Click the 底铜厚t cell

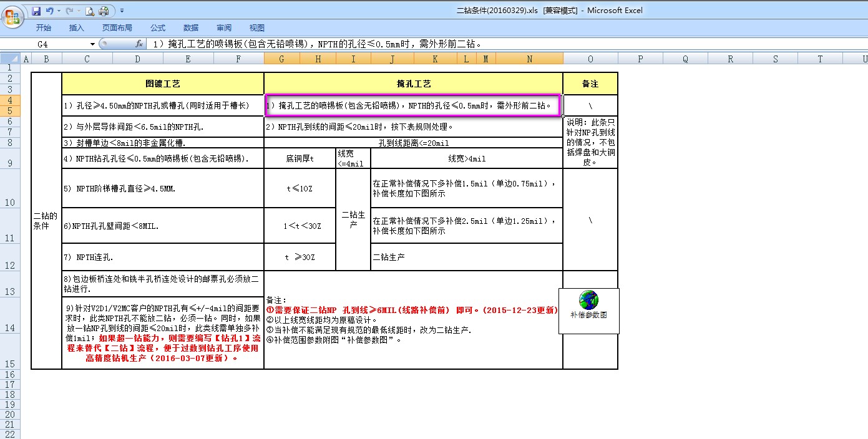(x=300, y=158)
